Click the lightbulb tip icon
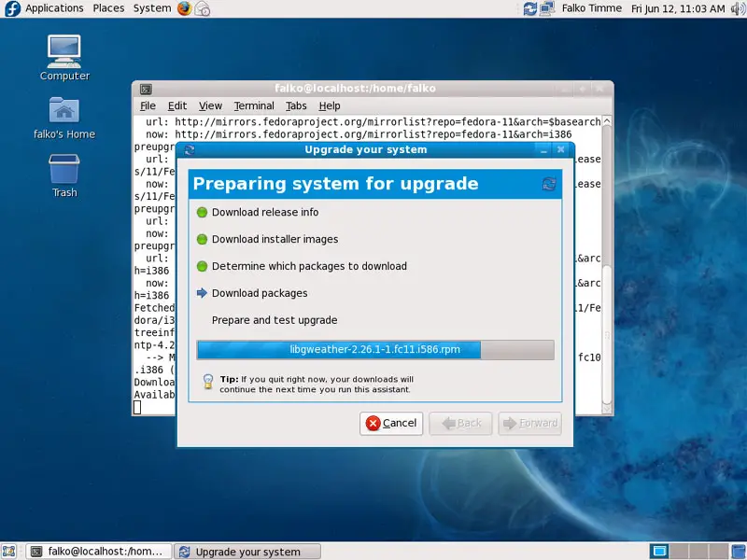Image resolution: width=747 pixels, height=560 pixels. pos(207,382)
